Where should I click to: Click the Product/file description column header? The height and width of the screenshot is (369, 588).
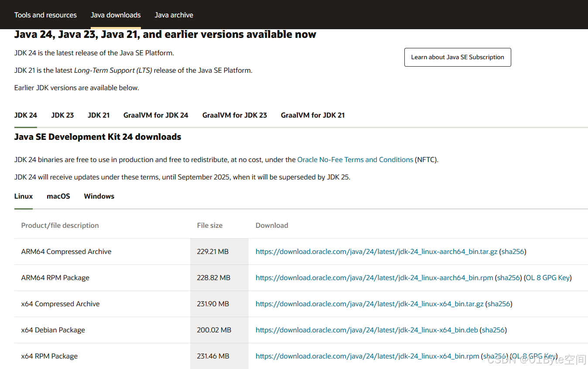tap(60, 225)
